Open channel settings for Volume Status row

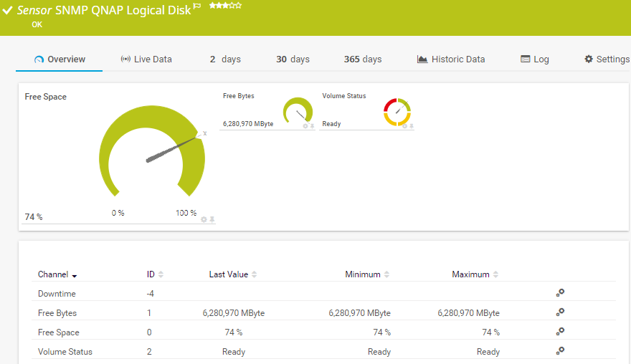point(560,351)
